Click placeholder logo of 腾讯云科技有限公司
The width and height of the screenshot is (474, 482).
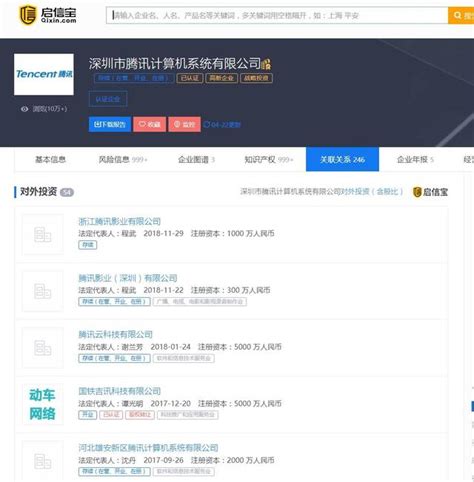43,348
